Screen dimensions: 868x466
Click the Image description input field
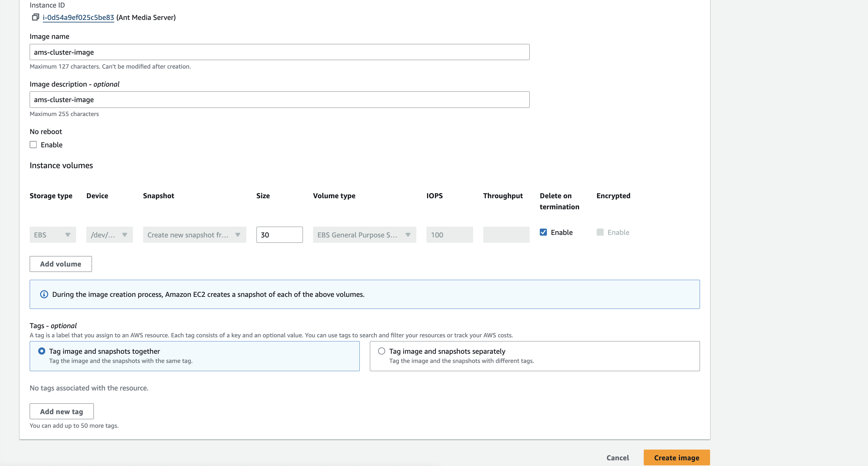[279, 100]
